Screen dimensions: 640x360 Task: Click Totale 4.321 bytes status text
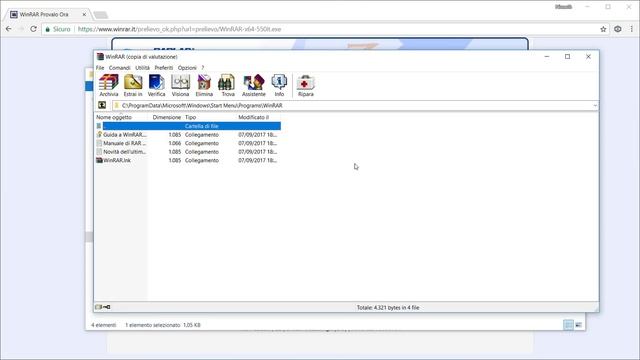(x=388, y=308)
